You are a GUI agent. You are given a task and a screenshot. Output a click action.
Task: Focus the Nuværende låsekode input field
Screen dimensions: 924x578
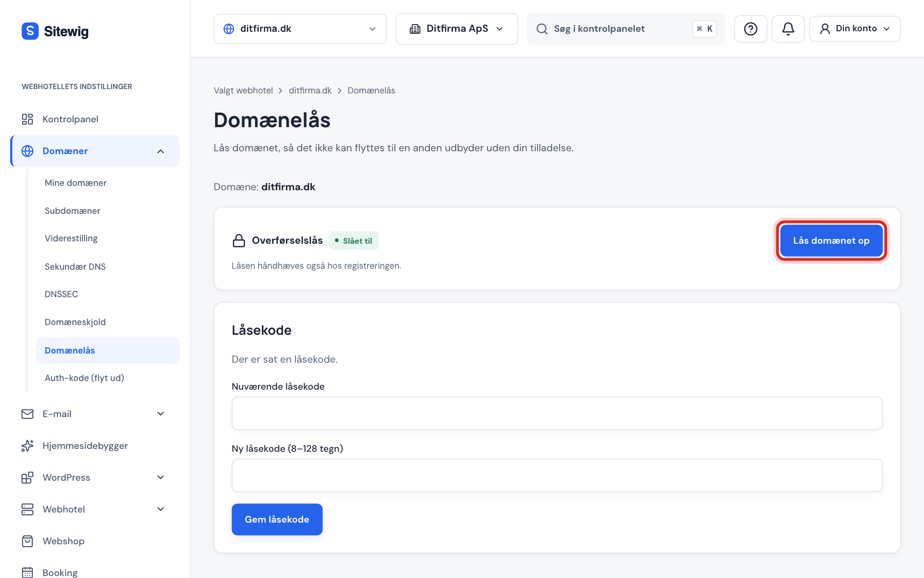[557, 413]
